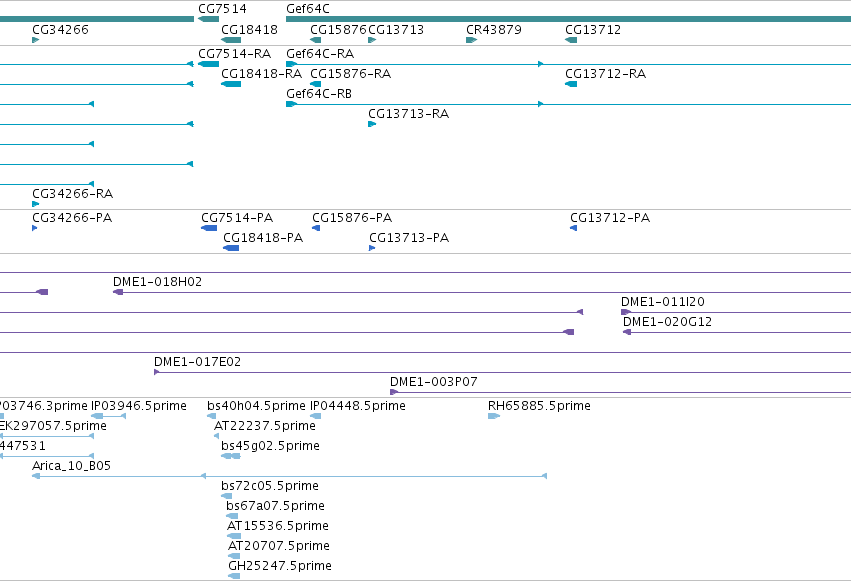Select the DME1-011I20 clone label
Screen dimensions: 851x581
662,302
